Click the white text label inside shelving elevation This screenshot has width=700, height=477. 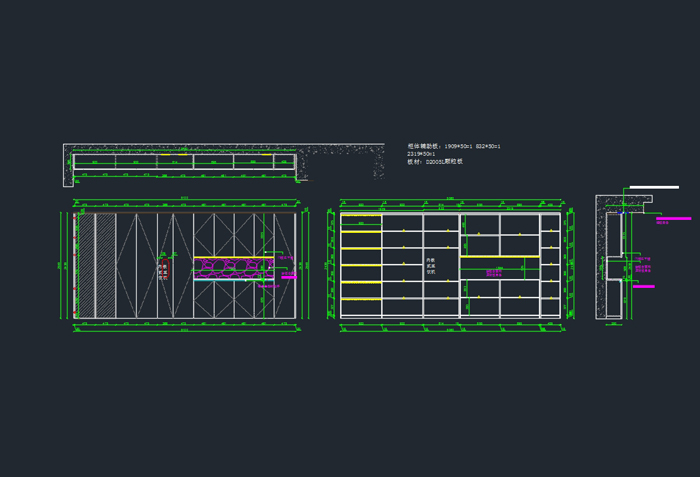coord(431,265)
